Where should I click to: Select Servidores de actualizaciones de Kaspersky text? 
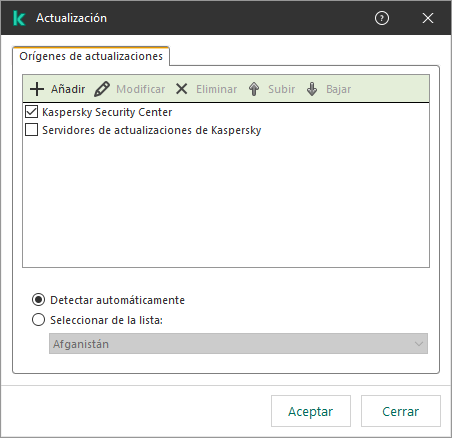pyautogui.click(x=152, y=130)
